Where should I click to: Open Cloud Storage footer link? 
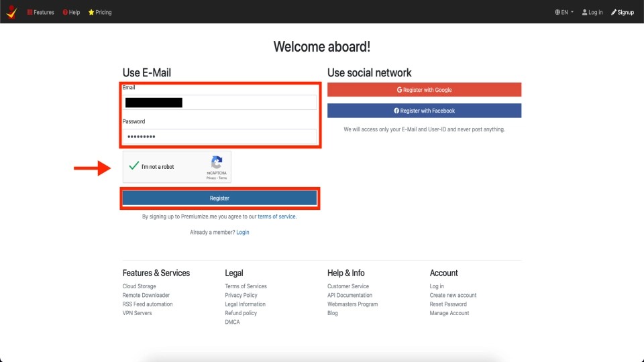pyautogui.click(x=140, y=286)
